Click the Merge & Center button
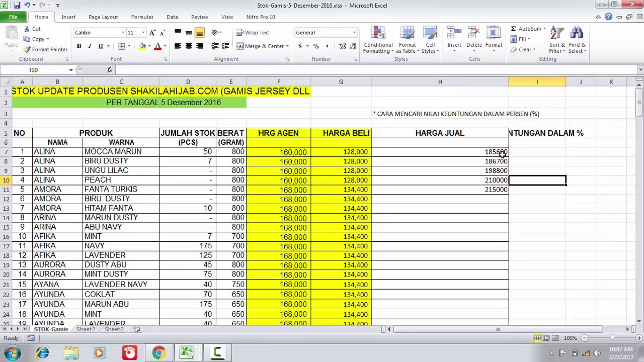The image size is (644, 362). pos(260,46)
